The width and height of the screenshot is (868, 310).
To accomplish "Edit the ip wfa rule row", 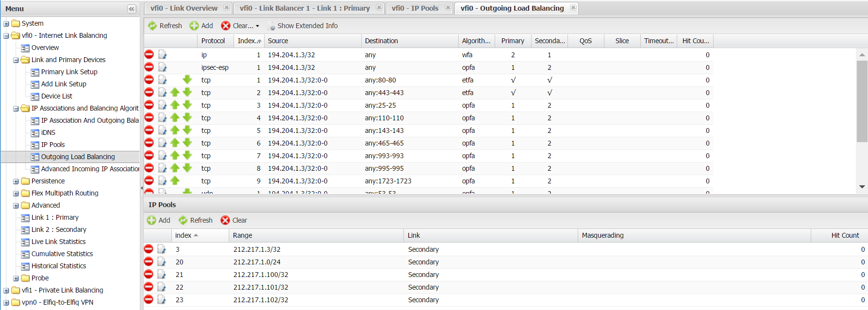I will click(162, 54).
